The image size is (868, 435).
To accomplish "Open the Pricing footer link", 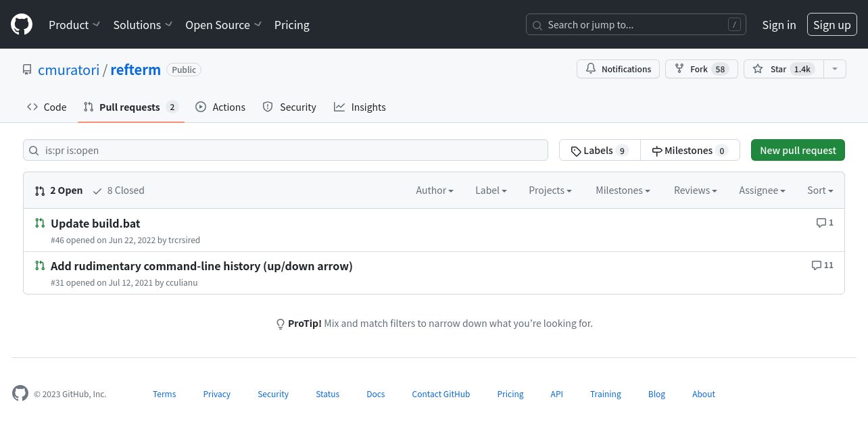I will coord(510,394).
